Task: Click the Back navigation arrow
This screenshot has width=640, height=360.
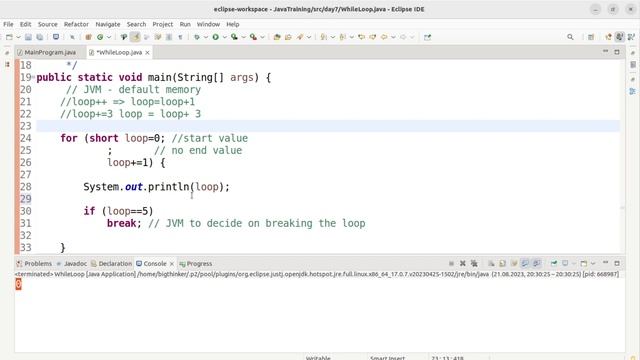Action: [x=384, y=37]
